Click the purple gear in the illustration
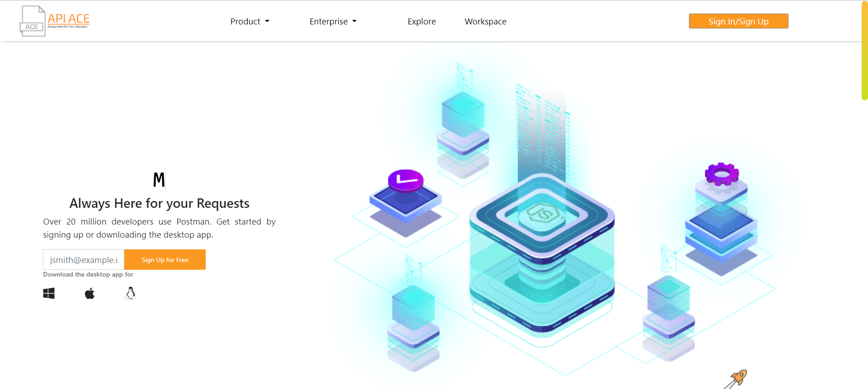 pyautogui.click(x=722, y=174)
